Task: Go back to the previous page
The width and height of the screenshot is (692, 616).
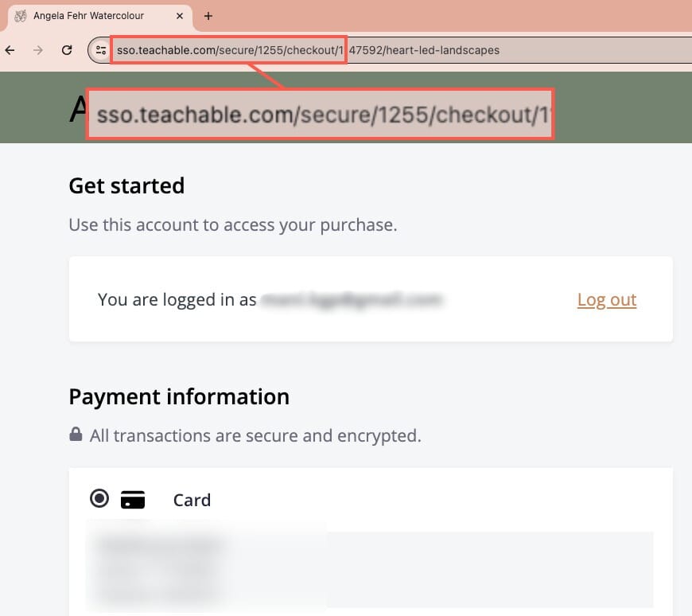Action: click(10, 50)
